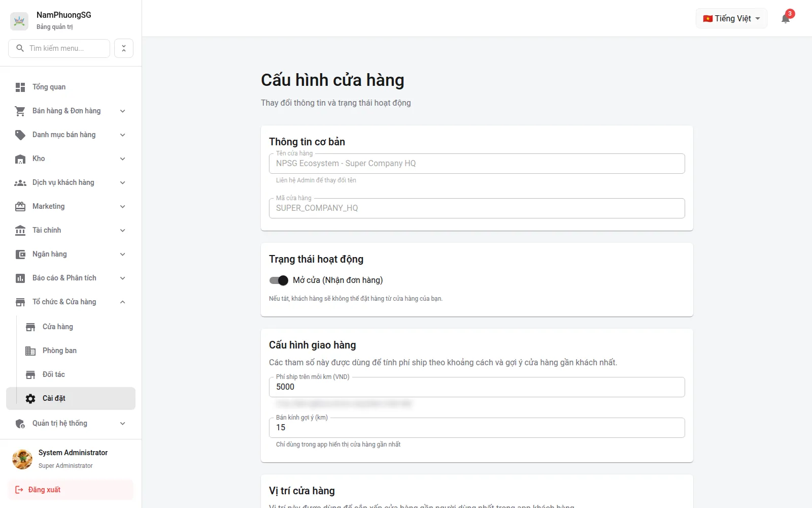812x508 pixels.
Task: Click the search magnifier icon in sidebar
Action: 20,48
